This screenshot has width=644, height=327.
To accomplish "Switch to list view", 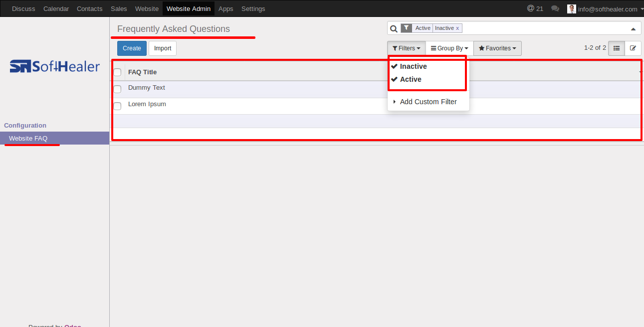I will (x=617, y=48).
